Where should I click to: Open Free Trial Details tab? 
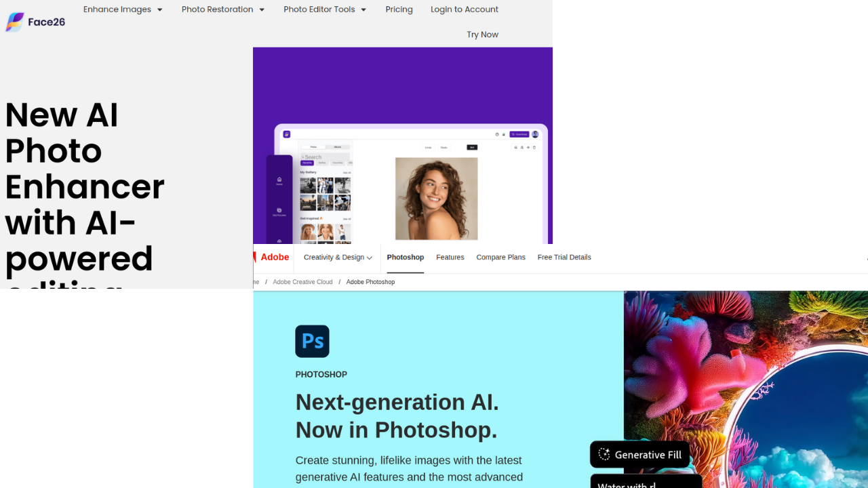564,258
